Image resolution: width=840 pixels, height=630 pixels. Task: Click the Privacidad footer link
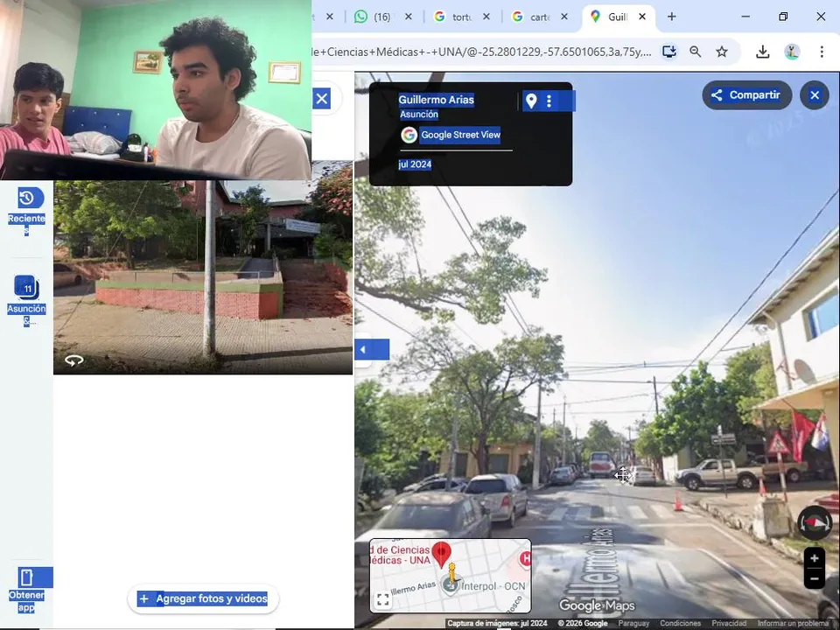[729, 624]
